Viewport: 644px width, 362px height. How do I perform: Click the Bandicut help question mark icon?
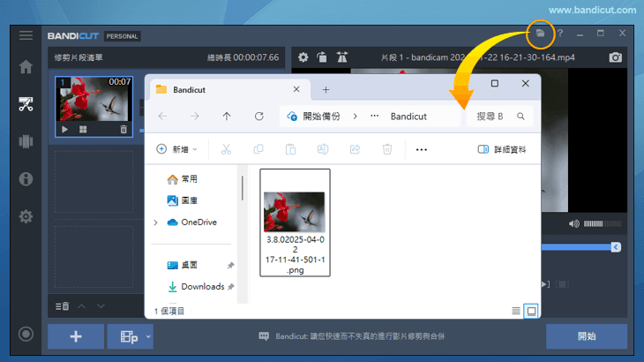coord(559,34)
